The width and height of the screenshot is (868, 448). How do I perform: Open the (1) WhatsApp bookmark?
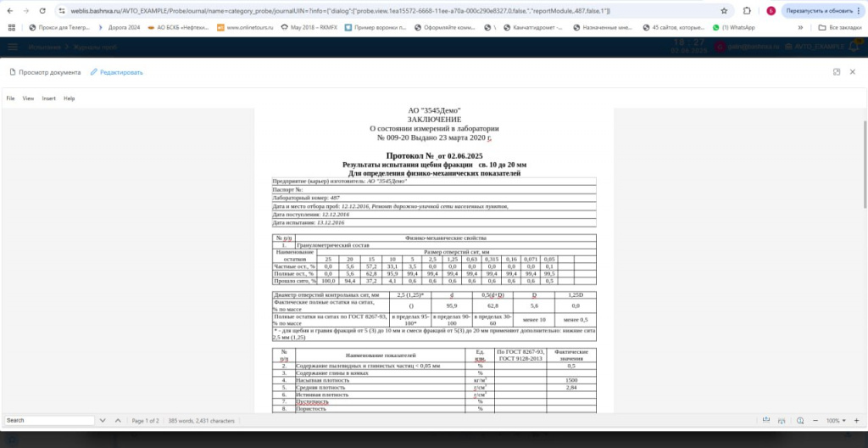point(733,27)
